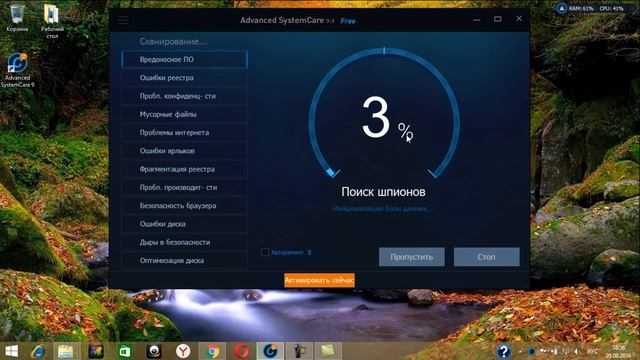Click the Сканирование... heading
Image resolution: width=640 pixels, height=360 pixels.
(173, 42)
